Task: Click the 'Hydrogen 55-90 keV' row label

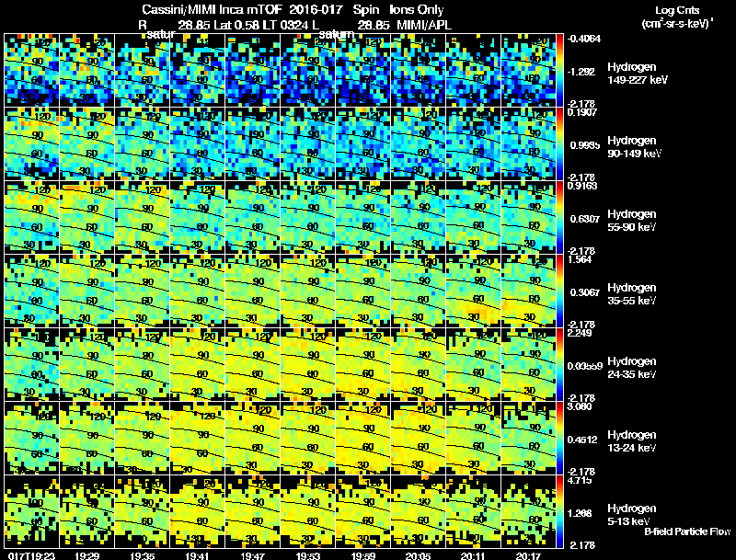Action: tap(632, 221)
